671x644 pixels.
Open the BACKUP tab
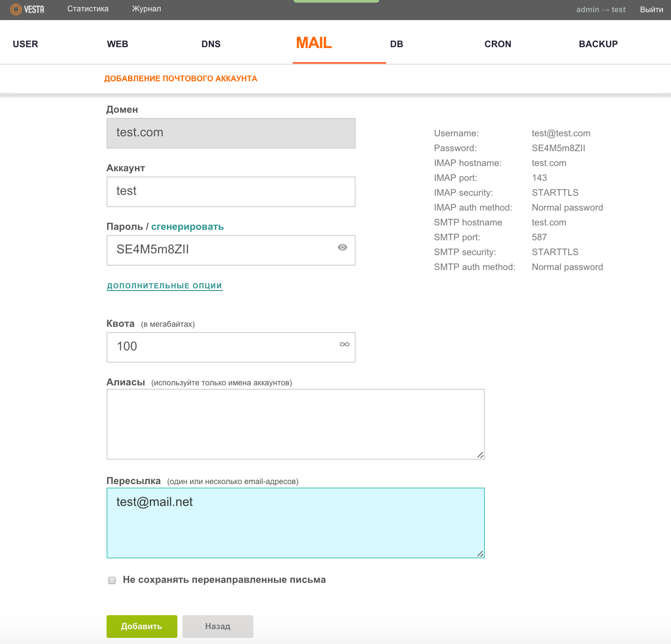tap(598, 44)
